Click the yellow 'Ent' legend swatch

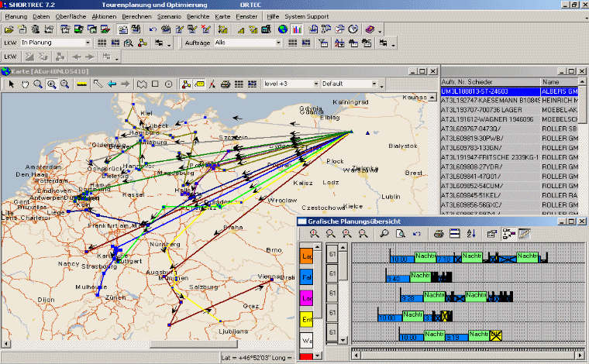pyautogui.click(x=306, y=319)
